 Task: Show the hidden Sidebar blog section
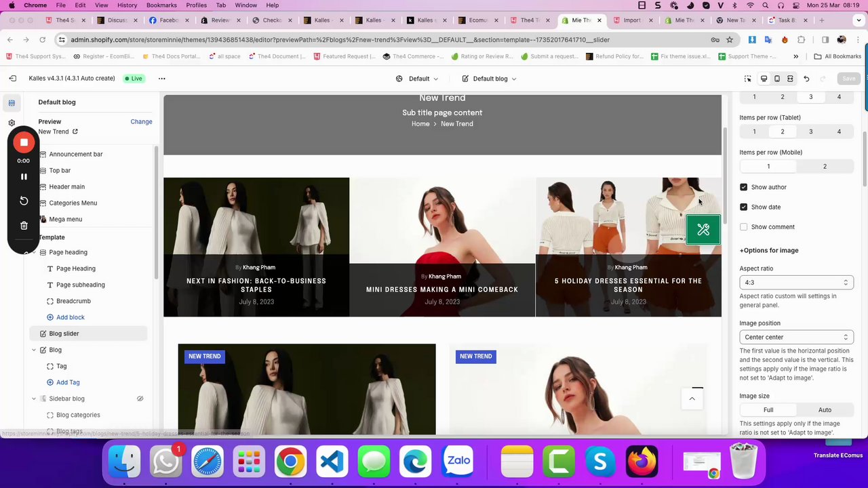click(x=140, y=399)
